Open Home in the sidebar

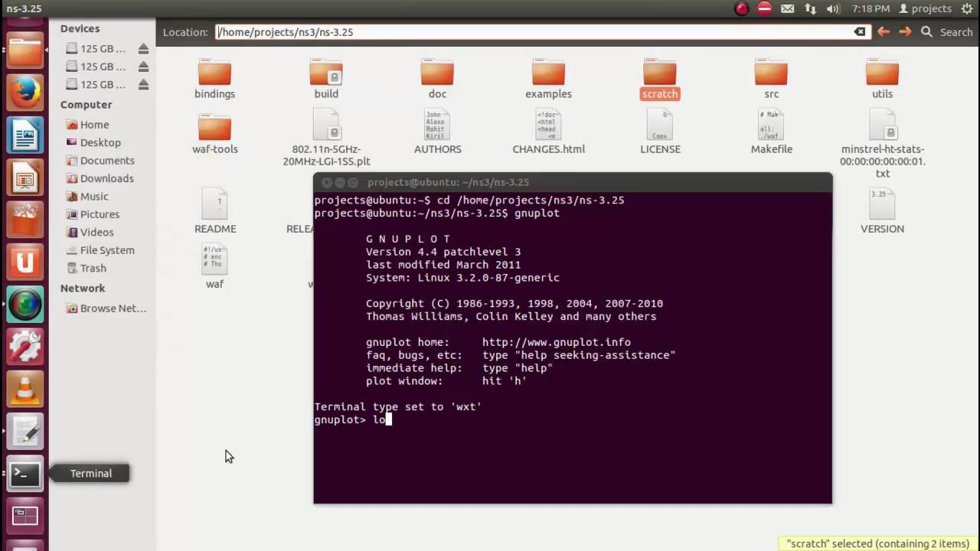94,125
